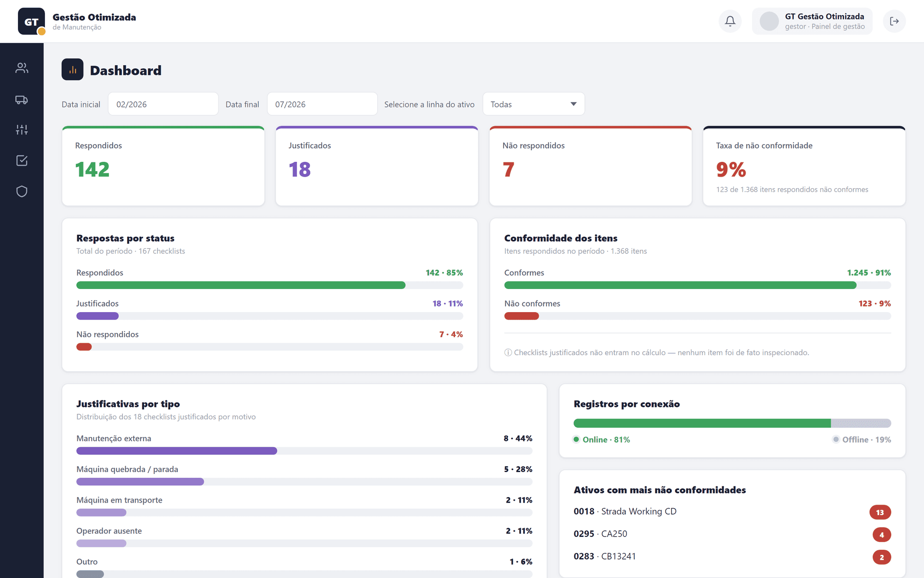This screenshot has height=578, width=924.
Task: Click the Ativos com mais não conformidades heading
Action: tap(660, 490)
